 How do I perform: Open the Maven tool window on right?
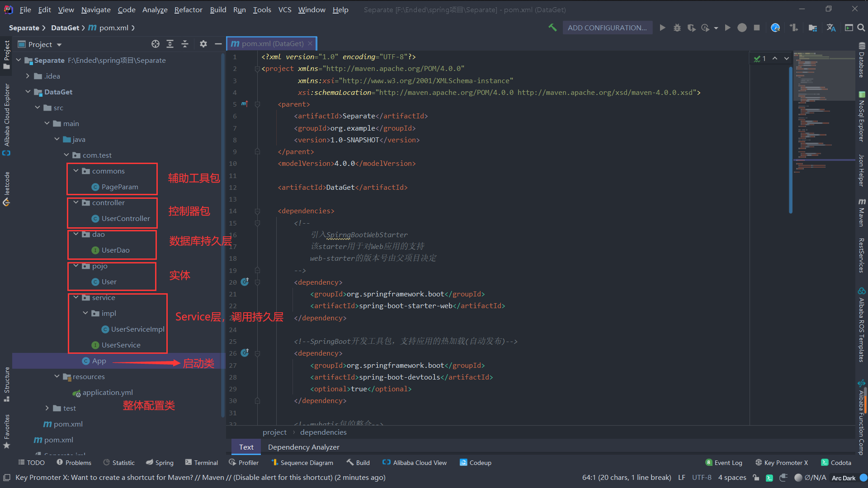(862, 212)
